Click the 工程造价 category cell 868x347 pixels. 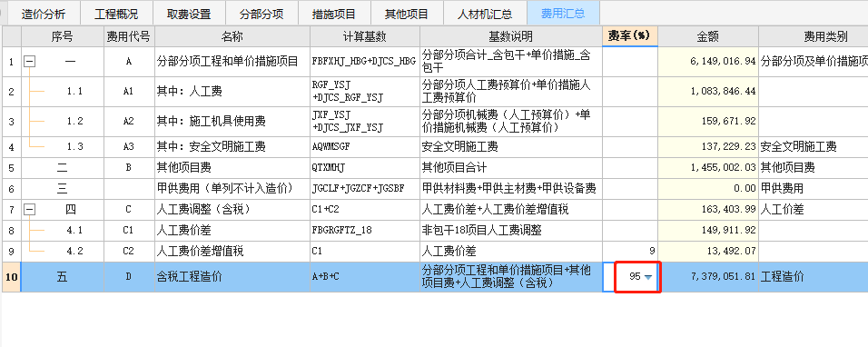pyautogui.click(x=813, y=277)
